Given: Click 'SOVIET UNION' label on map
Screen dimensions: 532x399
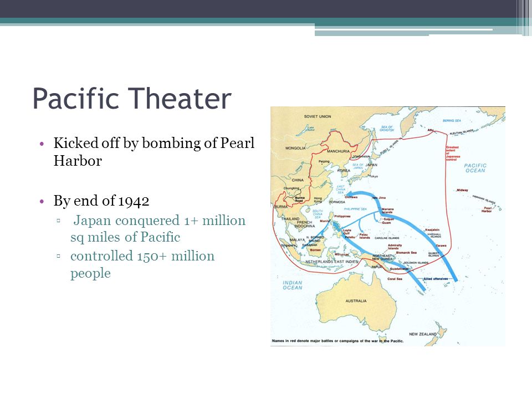Looking at the screenshot, I should (x=317, y=116).
